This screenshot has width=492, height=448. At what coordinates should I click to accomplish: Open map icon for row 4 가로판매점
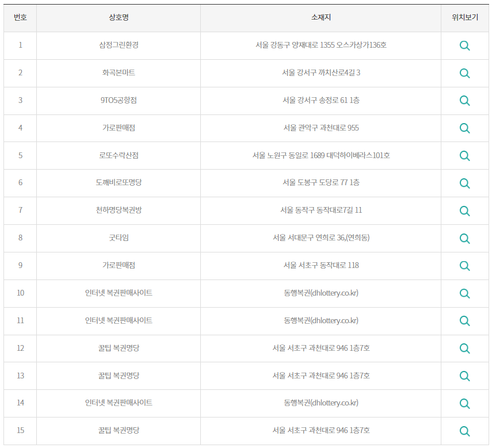[x=465, y=128]
